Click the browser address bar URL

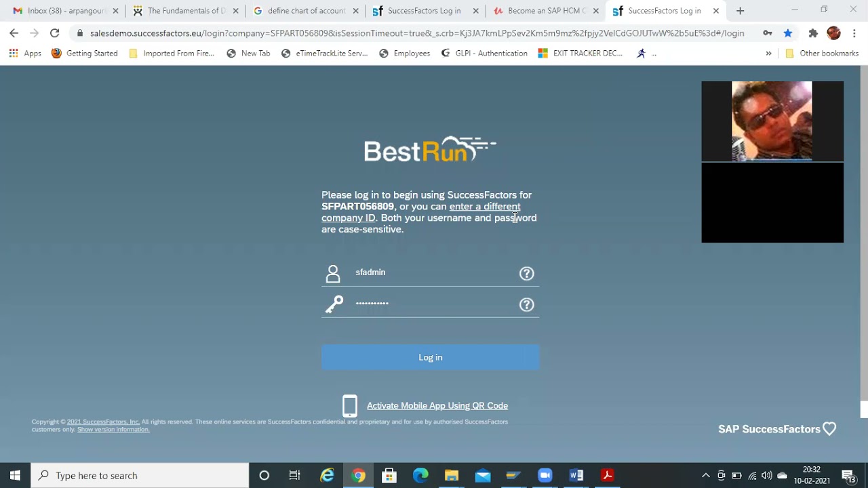tap(417, 33)
